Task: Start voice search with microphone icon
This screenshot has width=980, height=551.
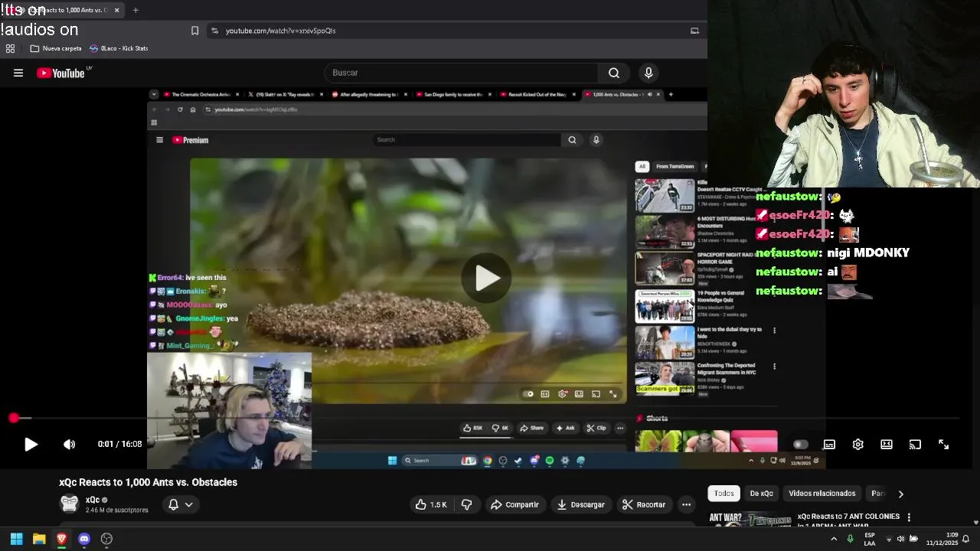Action: coord(648,73)
